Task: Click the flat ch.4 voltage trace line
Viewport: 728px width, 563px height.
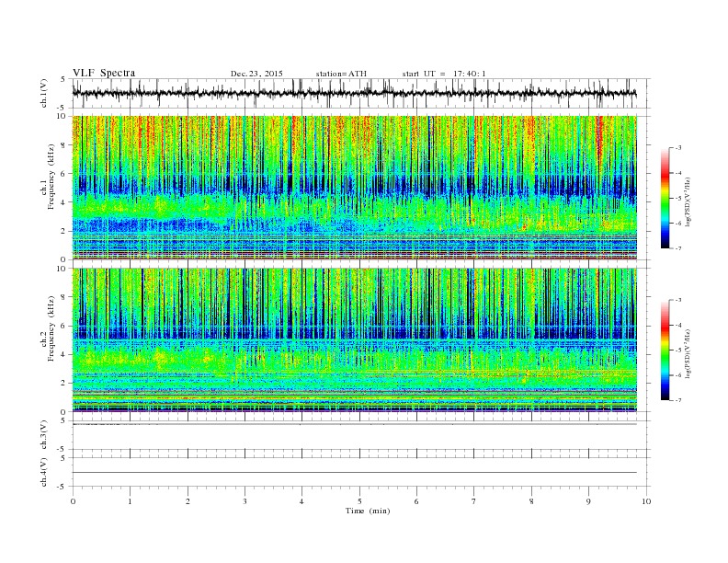Action: [x=355, y=473]
